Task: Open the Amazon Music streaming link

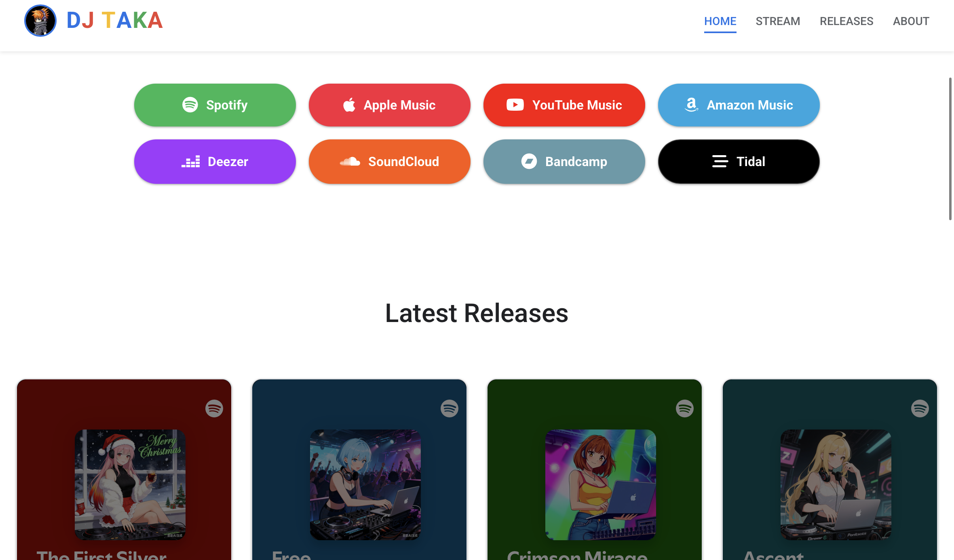Action: (739, 105)
